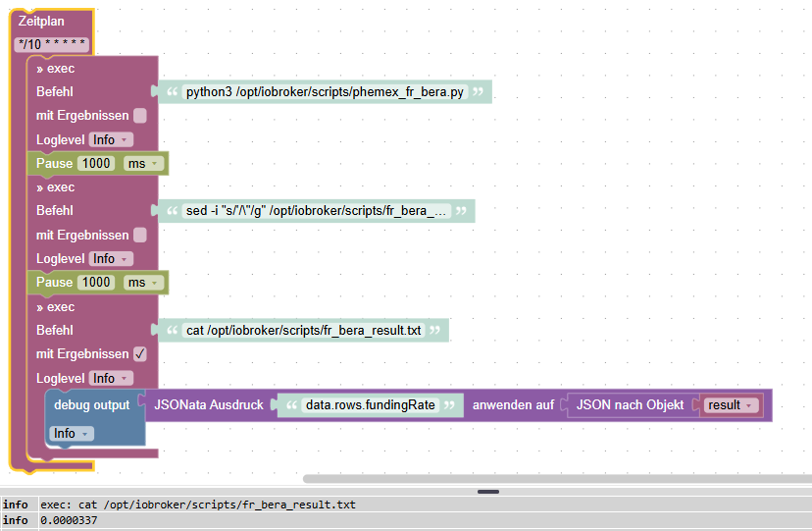
Task: Click the 'anwenden auf' label
Action: tap(513, 405)
